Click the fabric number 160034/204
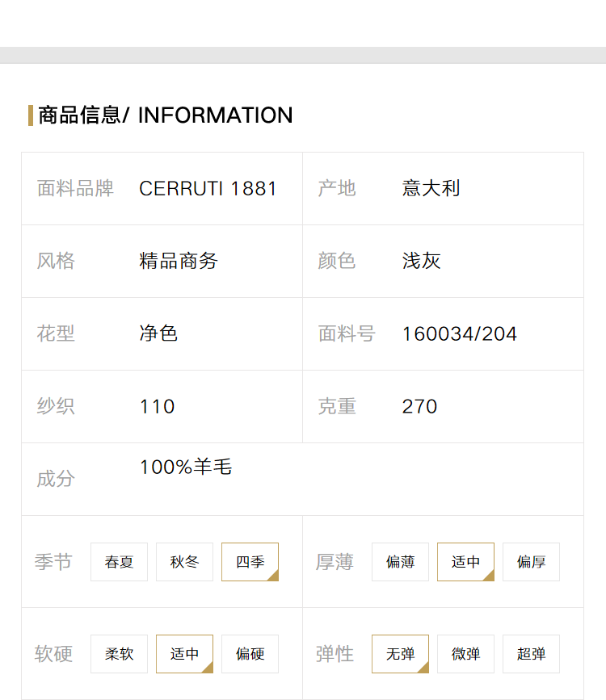The width and height of the screenshot is (606, 700). [460, 334]
